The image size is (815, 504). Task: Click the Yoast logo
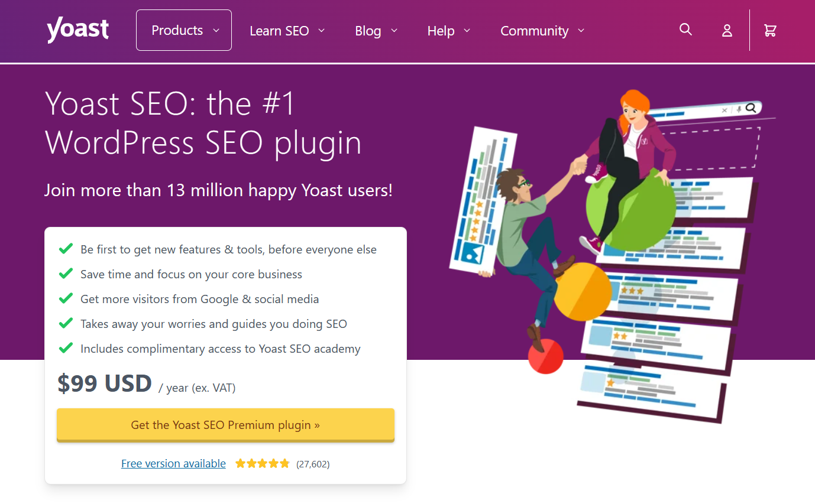tap(77, 30)
